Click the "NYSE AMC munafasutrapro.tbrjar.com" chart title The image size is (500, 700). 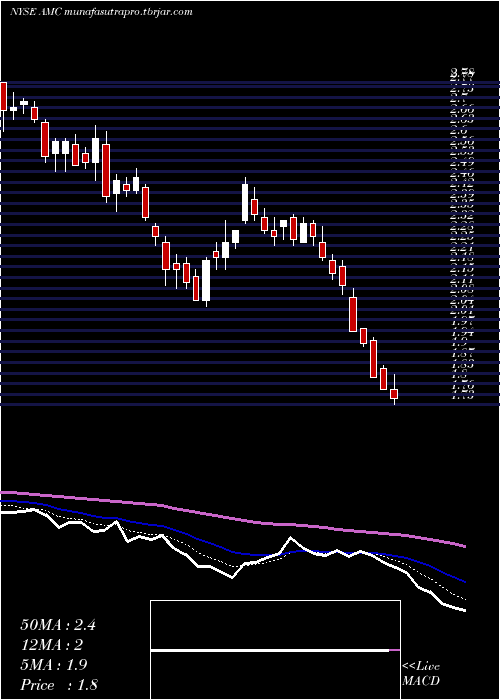101,12
